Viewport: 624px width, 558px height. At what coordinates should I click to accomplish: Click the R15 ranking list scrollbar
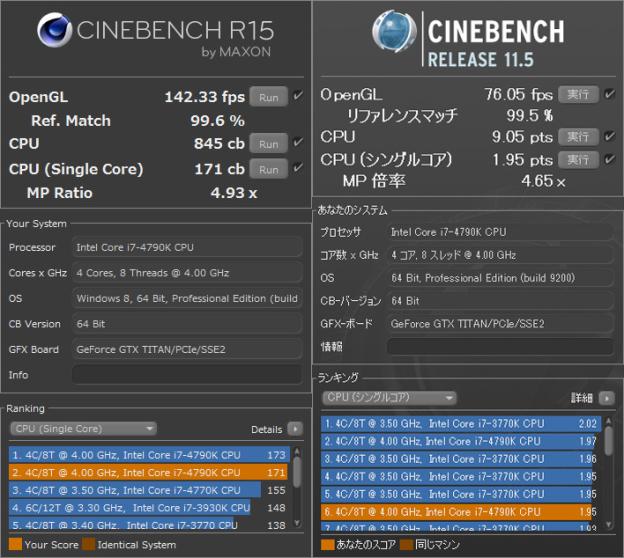click(x=297, y=472)
